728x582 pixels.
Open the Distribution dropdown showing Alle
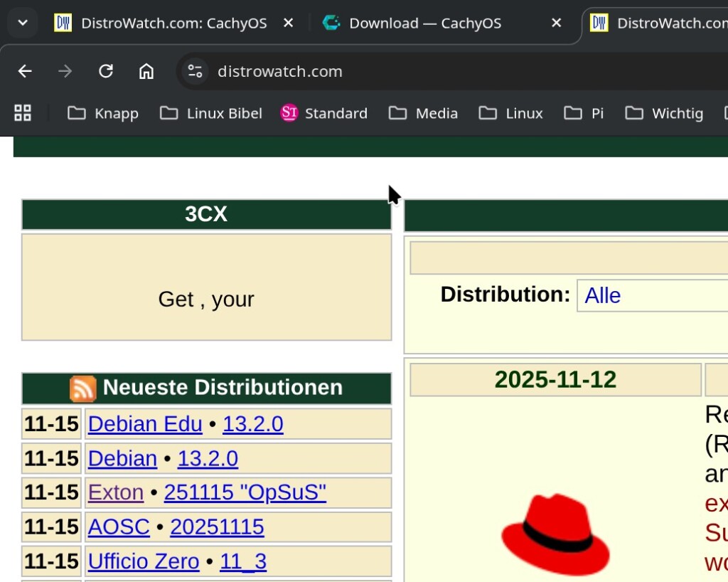pyautogui.click(x=651, y=295)
